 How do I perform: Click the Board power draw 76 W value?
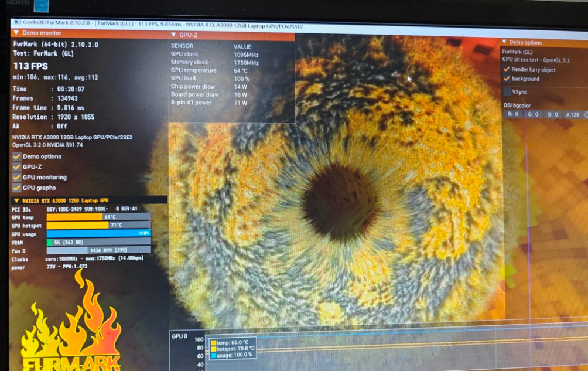coord(240,94)
